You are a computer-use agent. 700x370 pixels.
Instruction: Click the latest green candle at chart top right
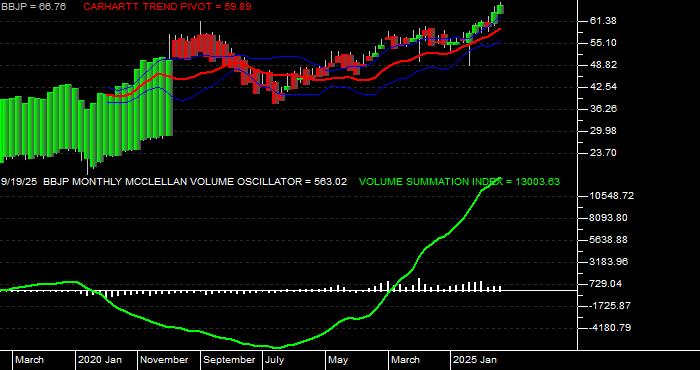point(500,8)
